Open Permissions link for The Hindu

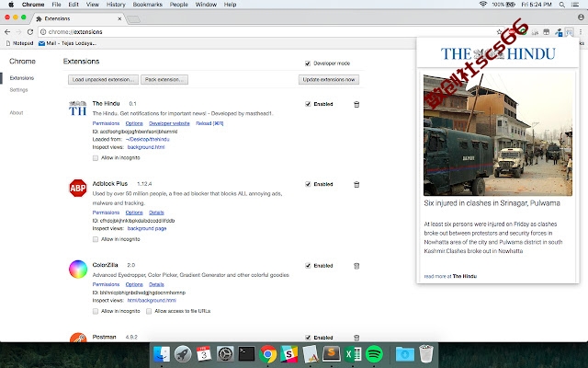(x=106, y=123)
